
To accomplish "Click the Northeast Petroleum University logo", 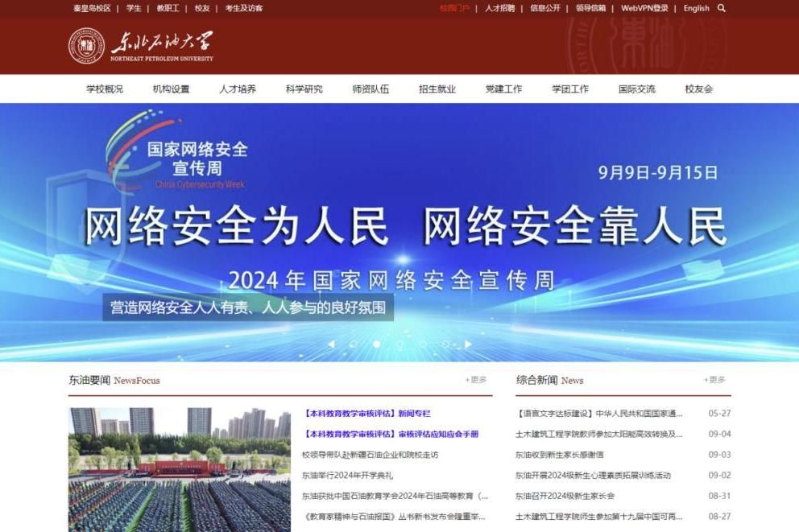I will pos(141,46).
